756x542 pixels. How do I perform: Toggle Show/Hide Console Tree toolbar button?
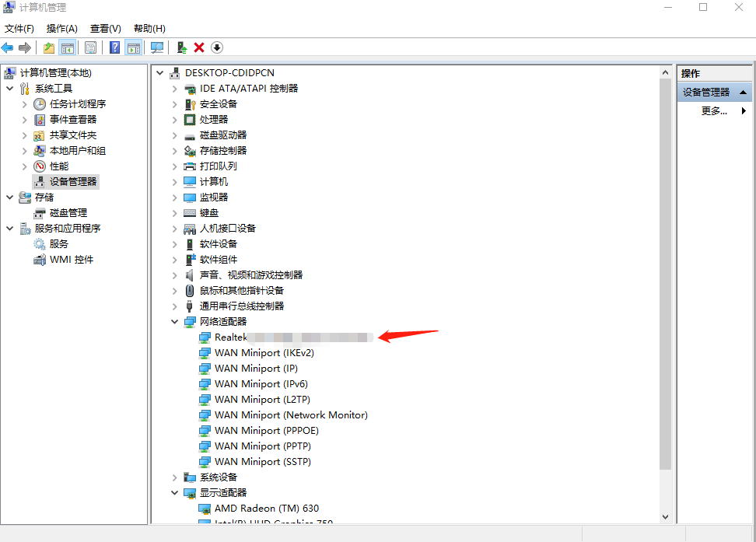coord(68,47)
